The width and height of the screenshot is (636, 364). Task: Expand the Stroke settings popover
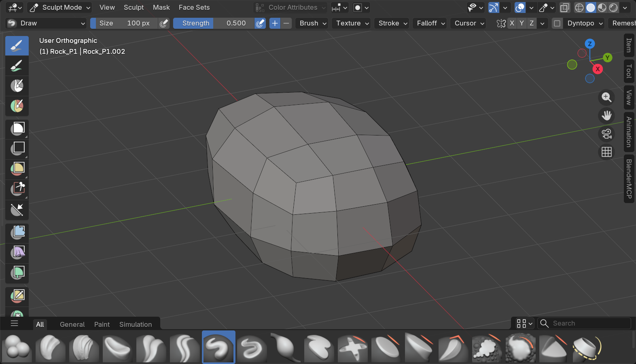[392, 23]
